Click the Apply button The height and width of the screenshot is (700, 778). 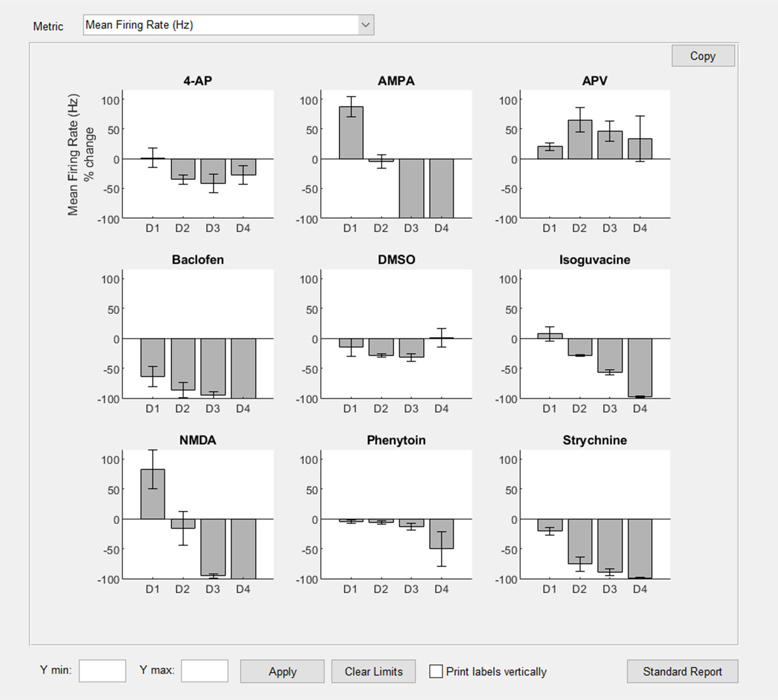click(x=282, y=671)
